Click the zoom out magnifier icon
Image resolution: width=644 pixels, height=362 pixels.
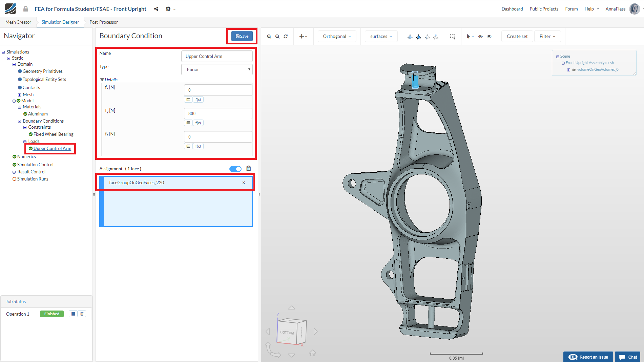click(277, 37)
